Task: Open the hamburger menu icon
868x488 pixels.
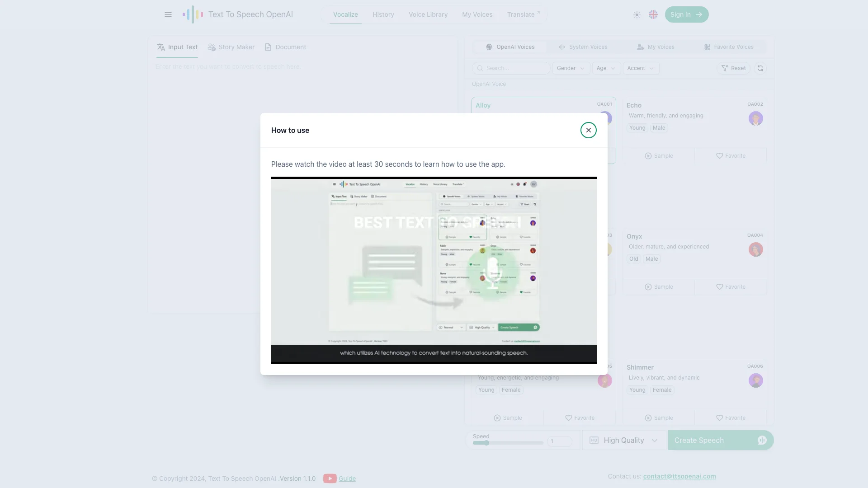Action: coord(168,14)
